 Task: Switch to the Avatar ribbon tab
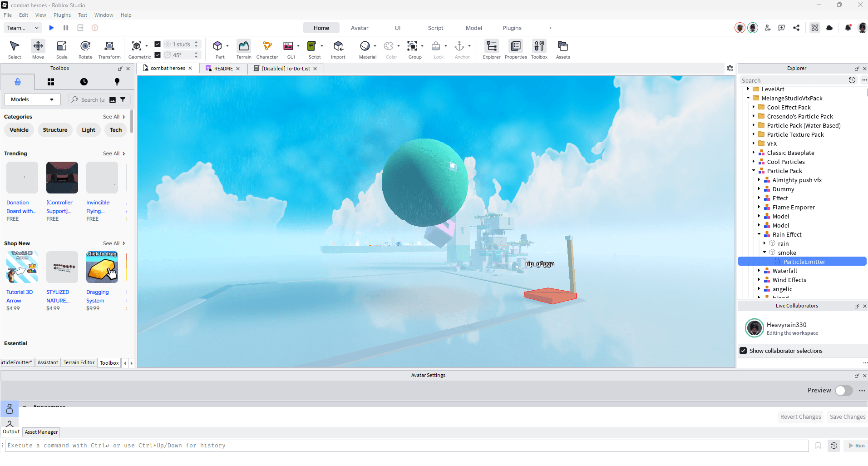pyautogui.click(x=360, y=28)
